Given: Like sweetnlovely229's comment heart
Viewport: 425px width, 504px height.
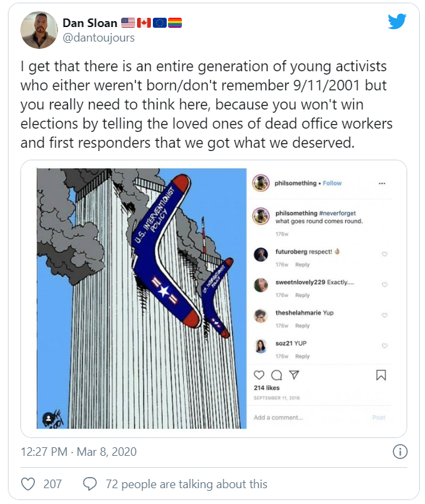Looking at the screenshot, I should click(x=385, y=284).
